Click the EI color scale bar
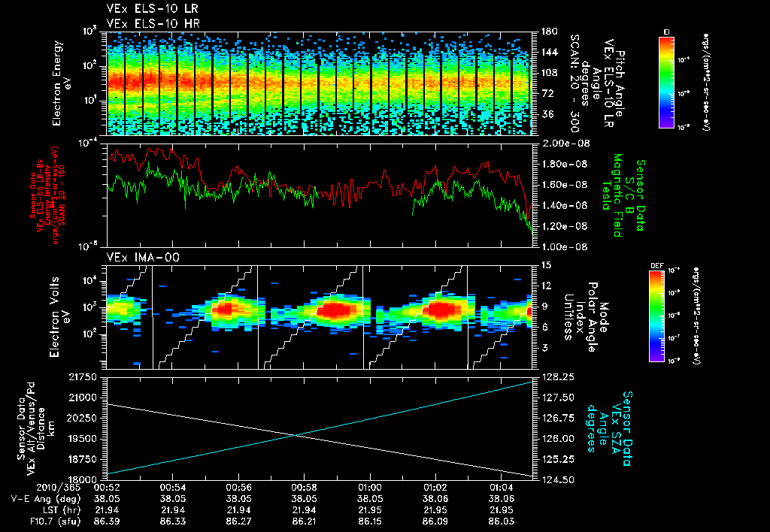This screenshot has width=770, height=532. (x=666, y=81)
